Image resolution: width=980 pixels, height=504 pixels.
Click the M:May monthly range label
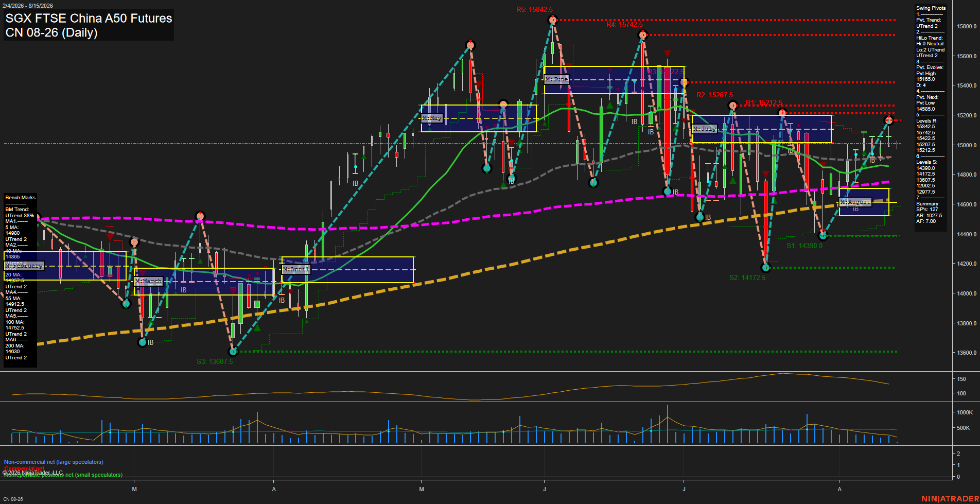coord(432,118)
